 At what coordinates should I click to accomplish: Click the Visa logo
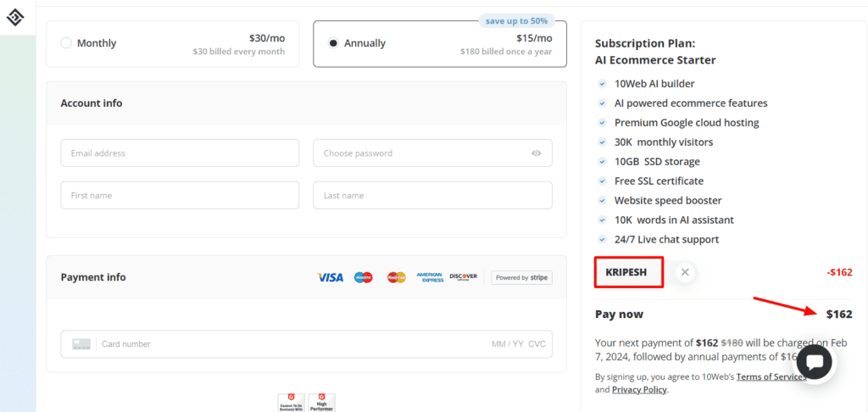[x=331, y=277]
